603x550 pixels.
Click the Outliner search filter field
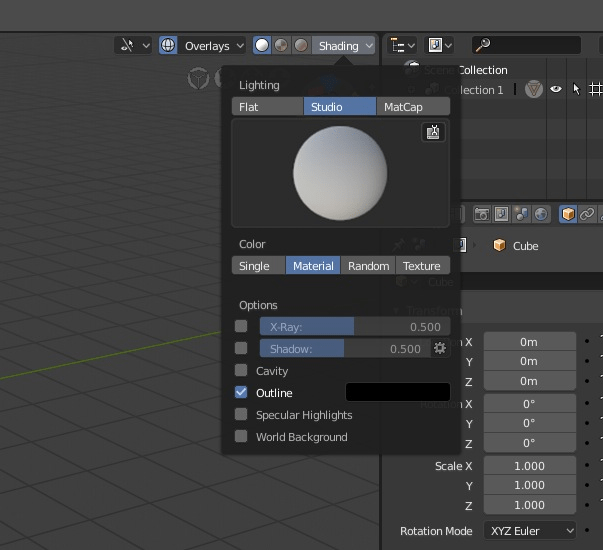click(x=526, y=45)
